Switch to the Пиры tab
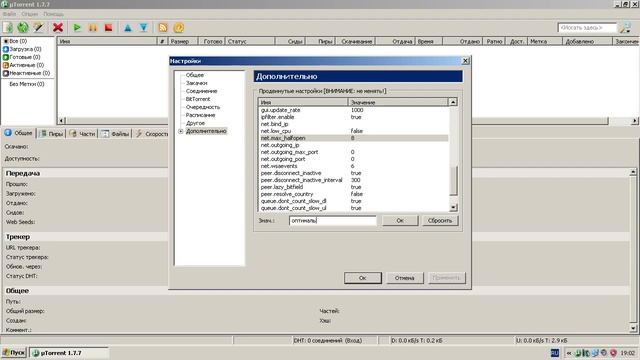640x360 pixels. (51, 133)
